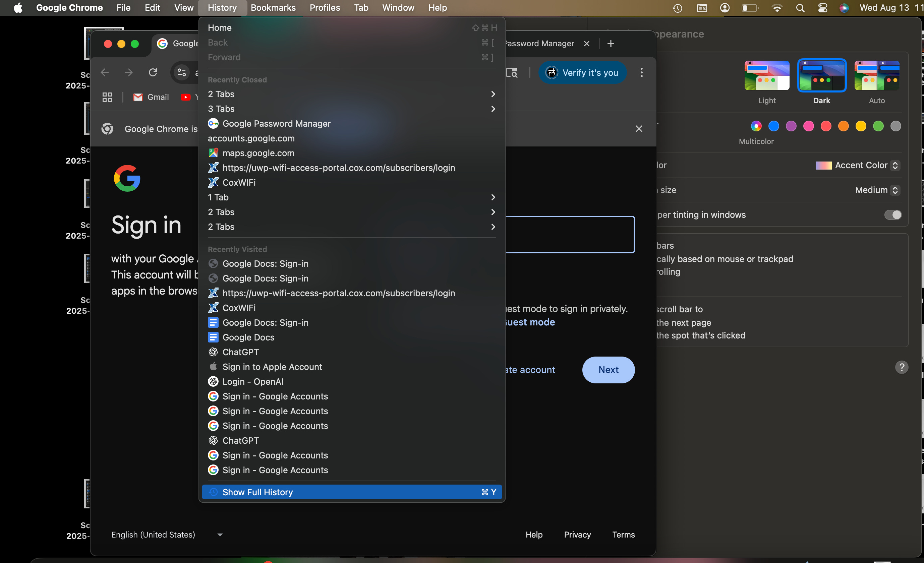Click the help question mark button
The image size is (924, 563).
[902, 367]
